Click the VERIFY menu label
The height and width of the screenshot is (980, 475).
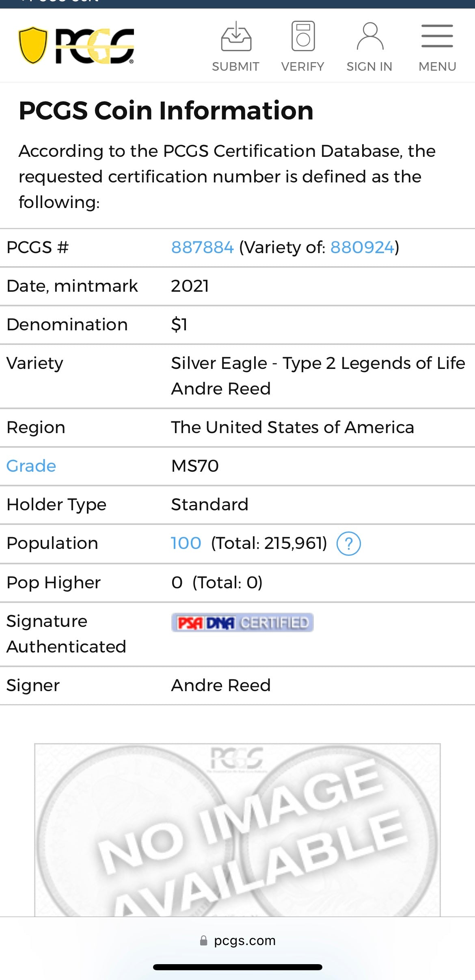coord(302,66)
